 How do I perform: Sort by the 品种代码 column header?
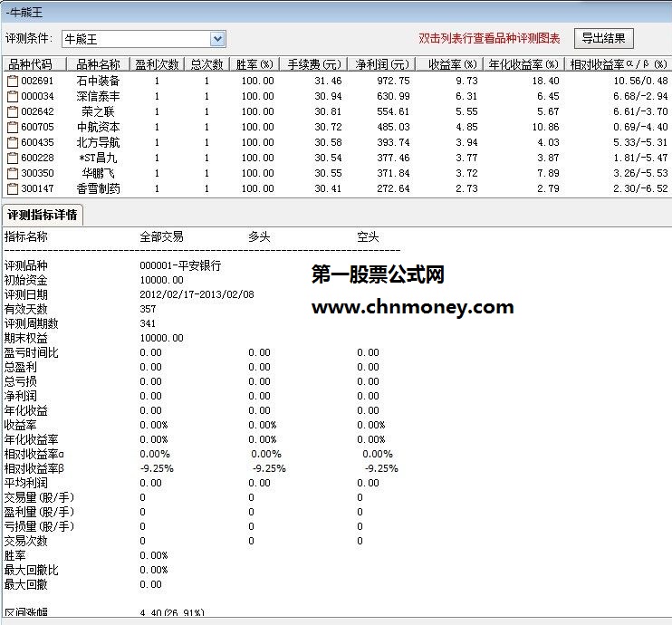(x=34, y=64)
